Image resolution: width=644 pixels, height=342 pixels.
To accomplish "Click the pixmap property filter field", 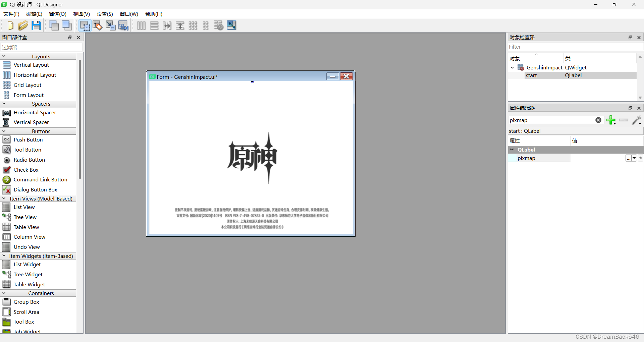I will pos(552,120).
